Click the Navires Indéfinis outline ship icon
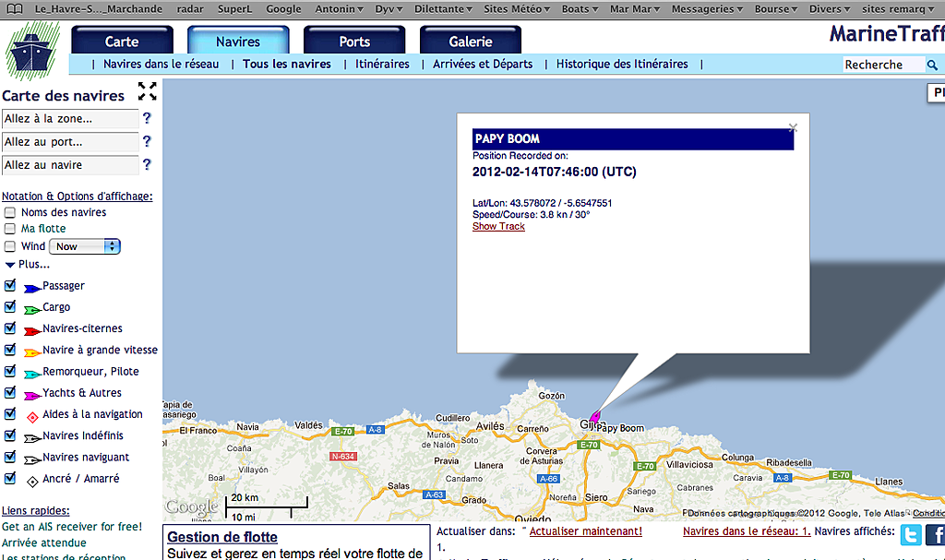 (x=32, y=438)
